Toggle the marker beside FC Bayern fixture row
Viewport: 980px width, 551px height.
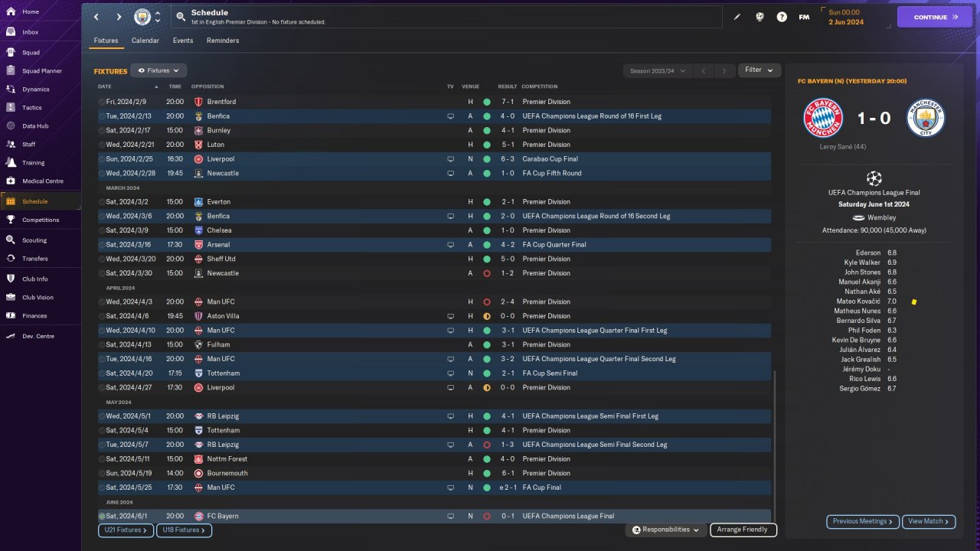click(x=102, y=517)
